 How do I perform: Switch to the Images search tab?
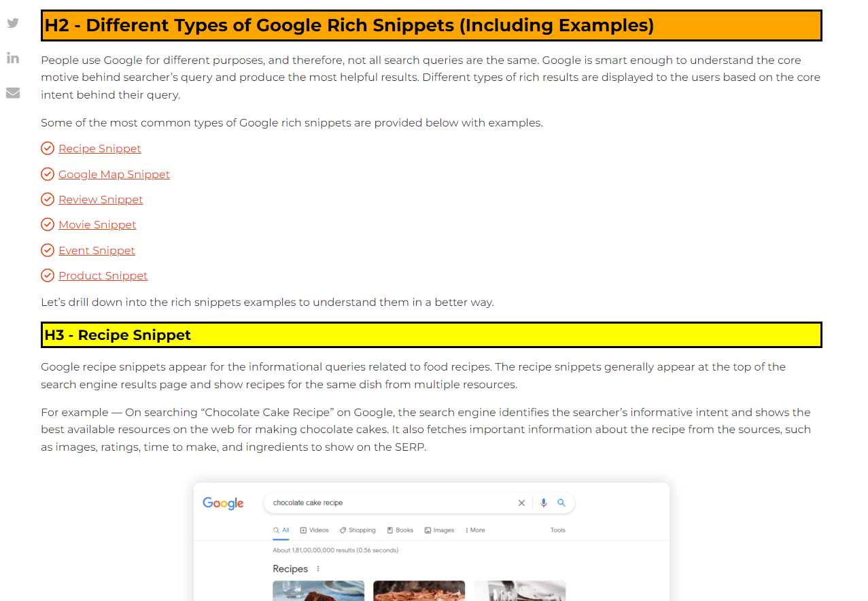[x=439, y=530]
